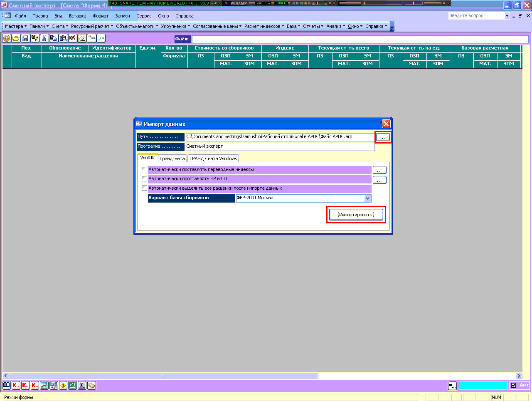Open the Формат menu

[x=101, y=16]
